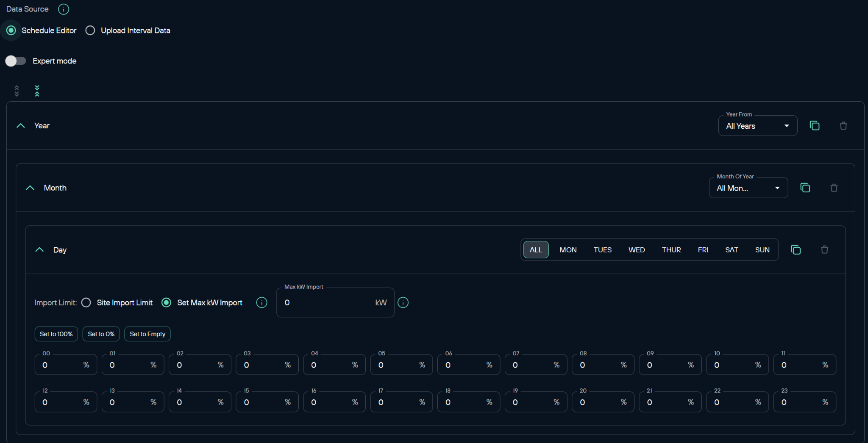Select the WED day tab
868x443 pixels.
(637, 250)
